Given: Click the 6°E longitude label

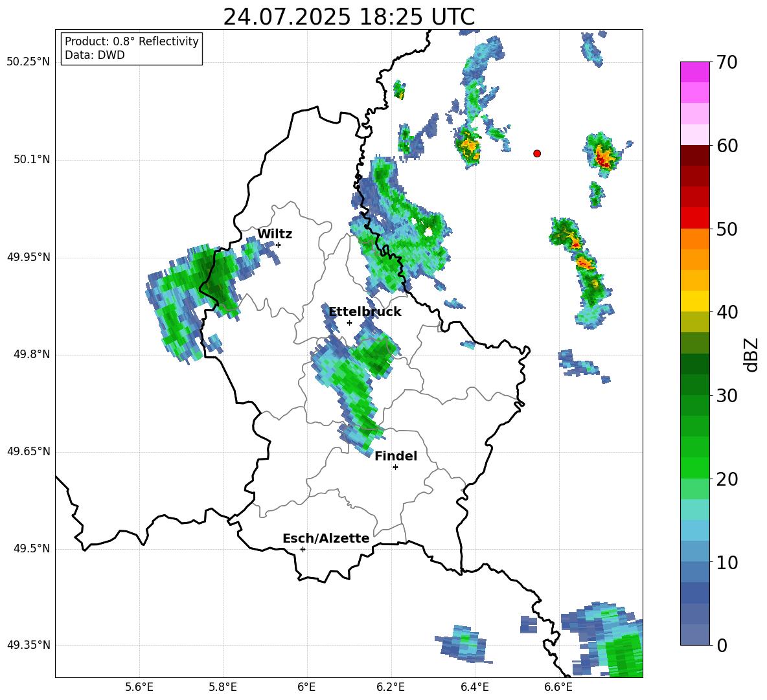Looking at the screenshot, I should 306,687.
